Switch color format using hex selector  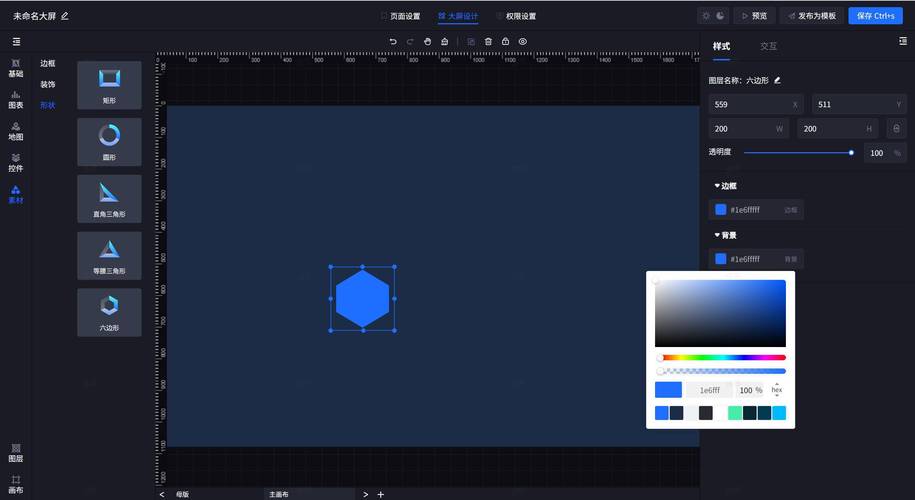click(x=777, y=389)
